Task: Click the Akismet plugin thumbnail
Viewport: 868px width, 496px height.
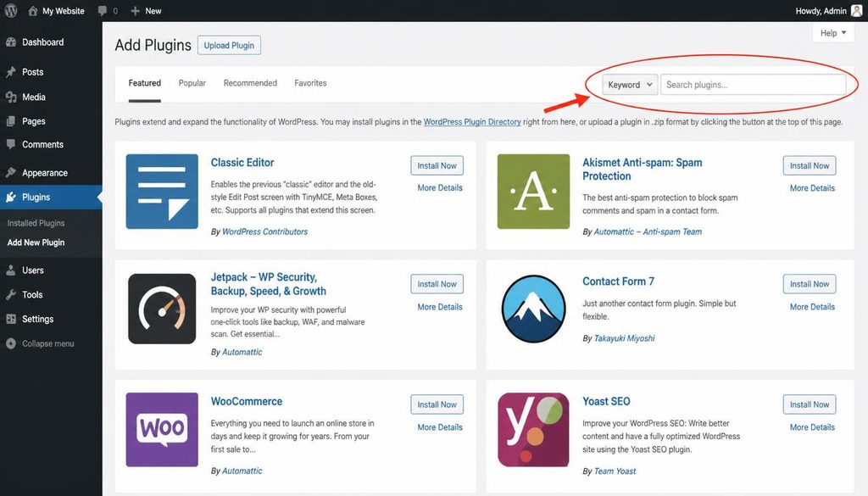Action: 533,192
